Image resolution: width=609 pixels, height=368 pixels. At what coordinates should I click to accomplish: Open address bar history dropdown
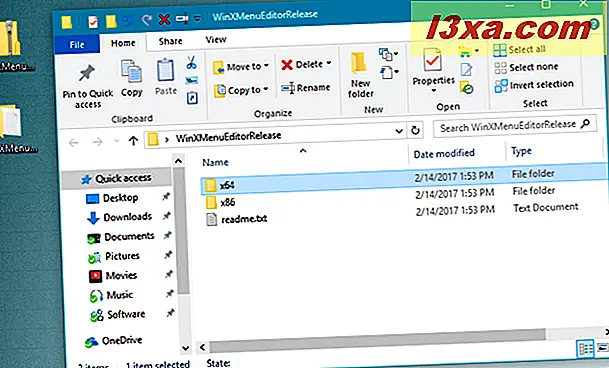coord(399,131)
